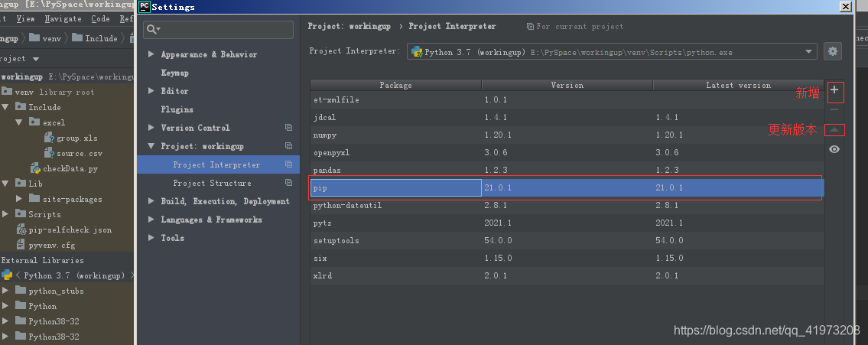The image size is (868, 345).
Task: Click the plus icon to install a package
Action: point(834,91)
